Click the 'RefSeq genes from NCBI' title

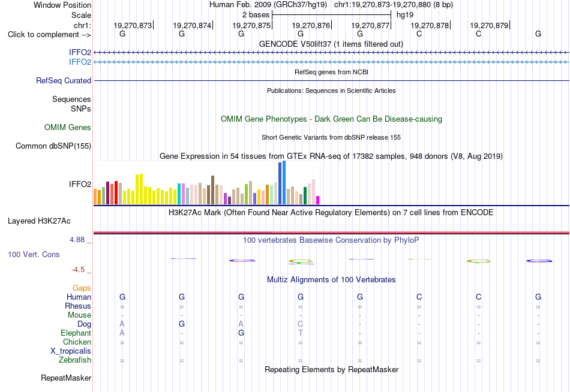click(x=331, y=72)
